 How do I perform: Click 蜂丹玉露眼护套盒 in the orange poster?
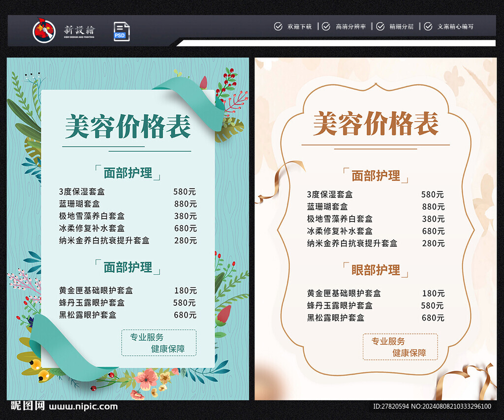340,305
